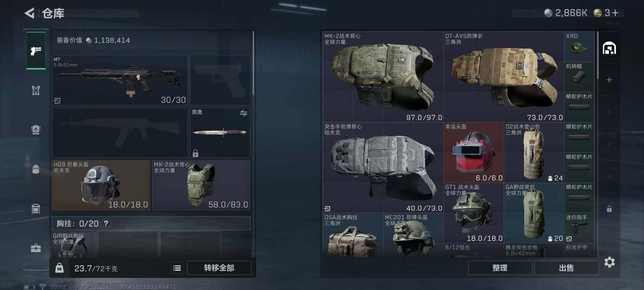This screenshot has height=290, width=644.
Task: Toggle the list view icon beside 转移全部
Action: [177, 268]
